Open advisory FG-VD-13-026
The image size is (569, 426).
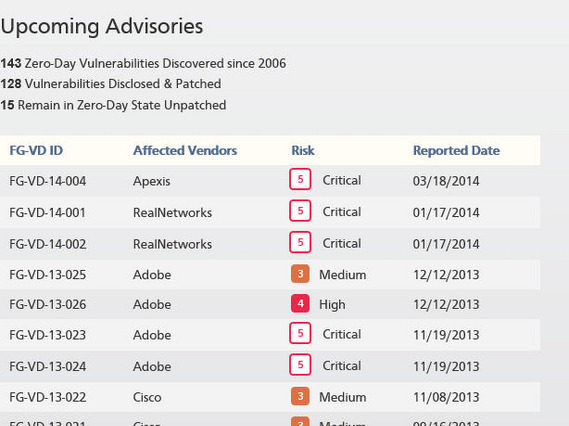[48, 304]
